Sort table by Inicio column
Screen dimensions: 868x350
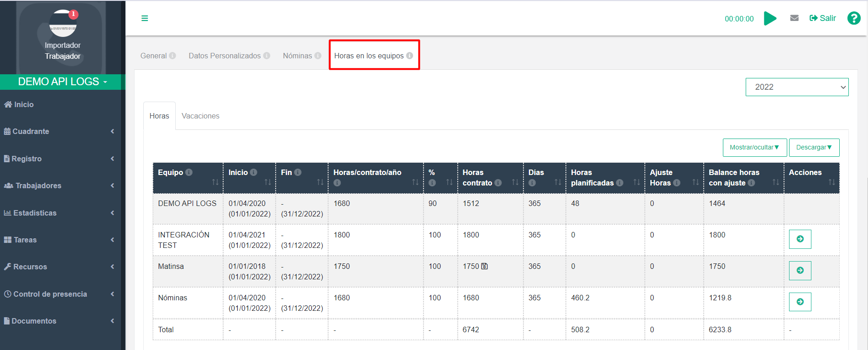268,182
